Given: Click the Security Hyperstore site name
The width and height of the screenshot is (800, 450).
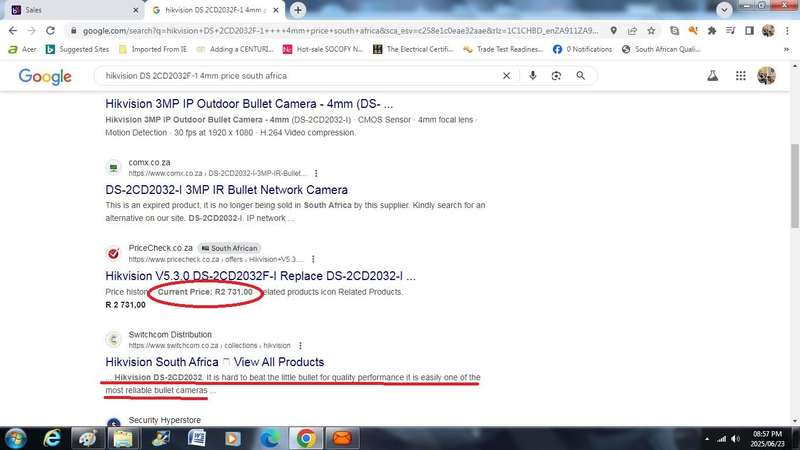Looking at the screenshot, I should [165, 420].
